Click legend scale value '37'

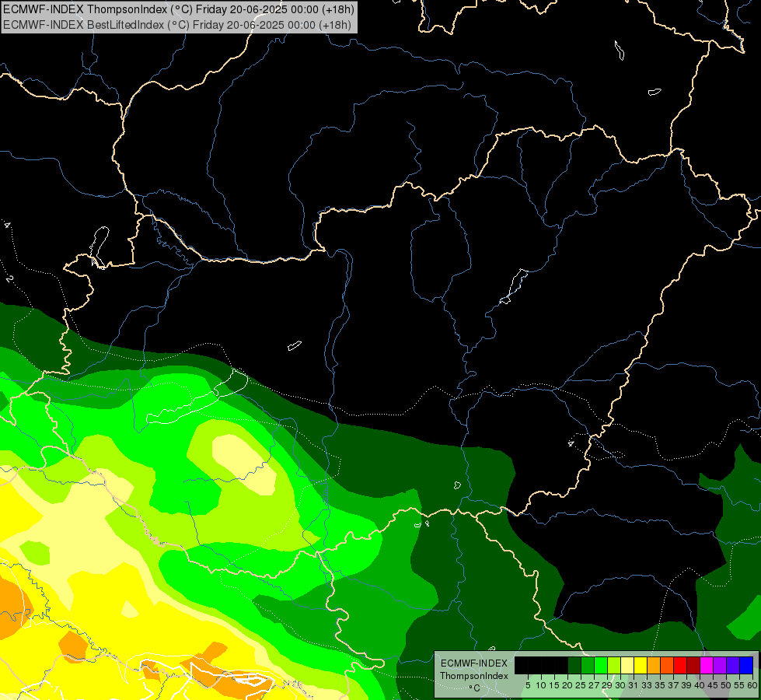point(674,685)
